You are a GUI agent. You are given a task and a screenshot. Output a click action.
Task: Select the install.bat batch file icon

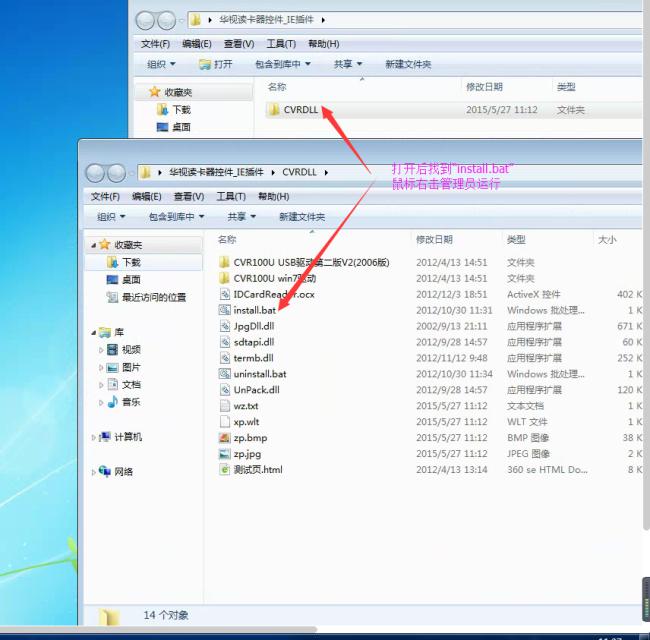pos(225,310)
